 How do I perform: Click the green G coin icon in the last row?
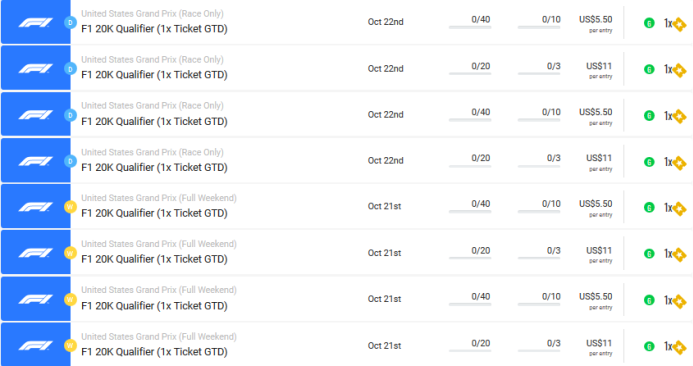pos(649,346)
